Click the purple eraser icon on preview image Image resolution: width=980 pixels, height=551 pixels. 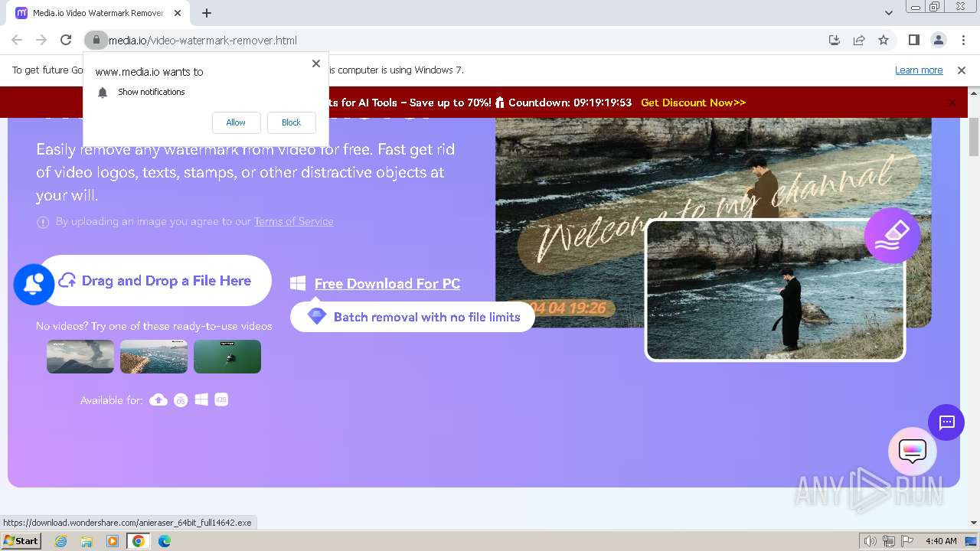point(892,235)
